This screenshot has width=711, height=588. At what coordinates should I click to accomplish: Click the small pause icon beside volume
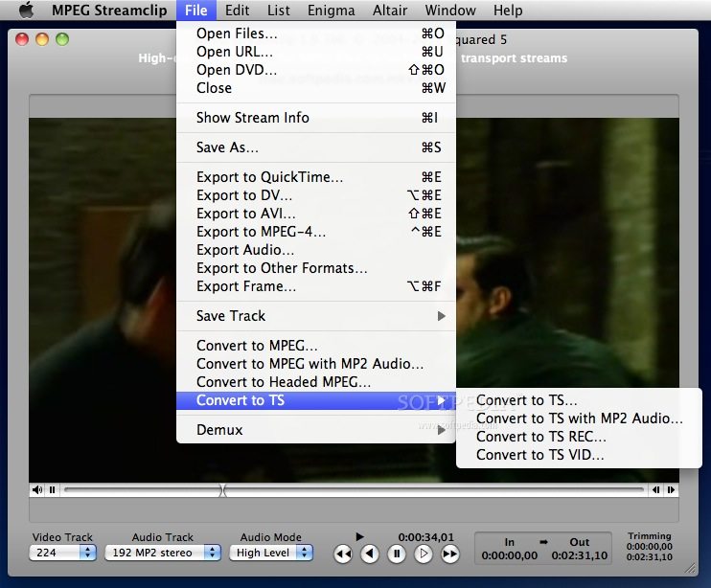[52, 489]
